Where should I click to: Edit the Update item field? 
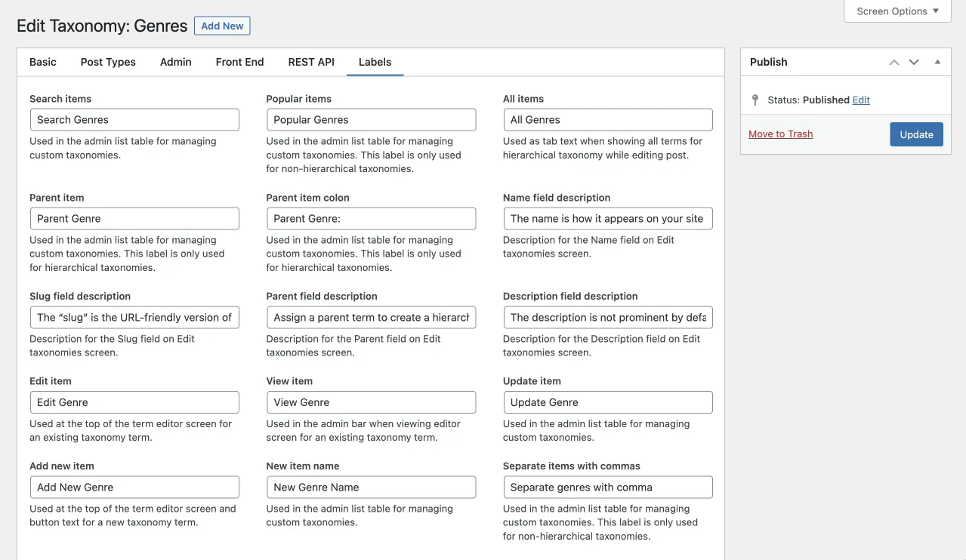point(608,402)
